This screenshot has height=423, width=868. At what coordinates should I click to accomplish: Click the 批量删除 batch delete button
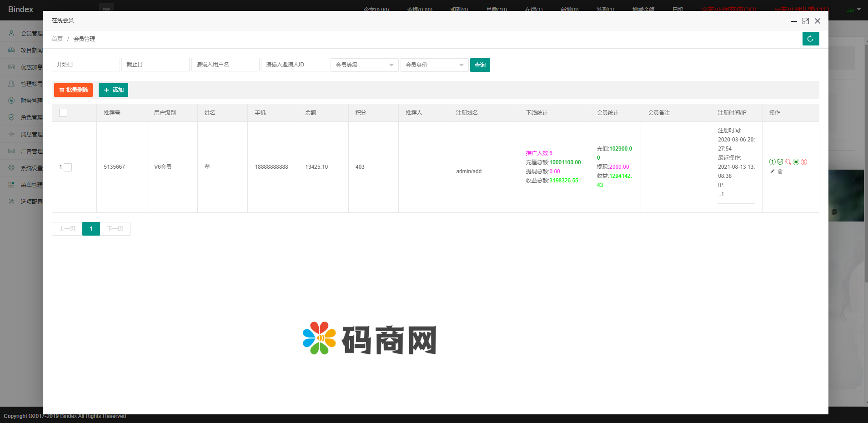[73, 90]
